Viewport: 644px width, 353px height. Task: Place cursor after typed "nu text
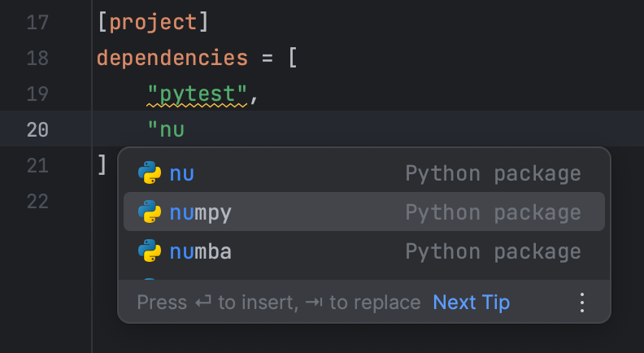coord(185,129)
